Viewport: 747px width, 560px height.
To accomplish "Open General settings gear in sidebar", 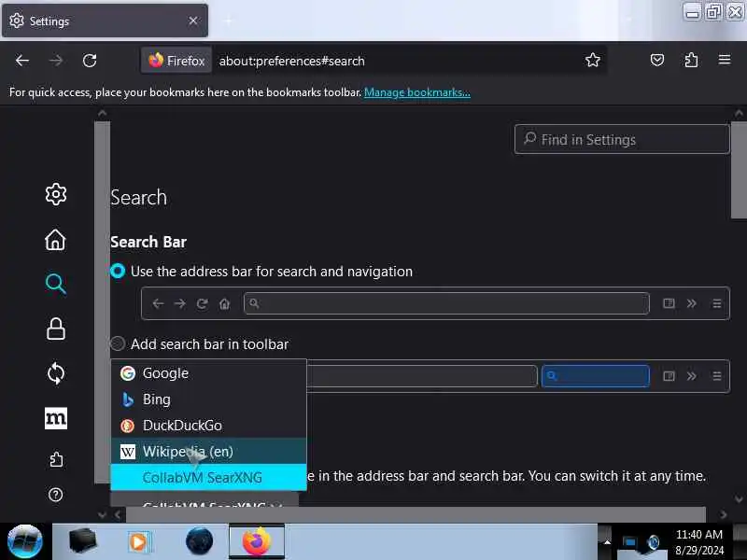I will [56, 194].
